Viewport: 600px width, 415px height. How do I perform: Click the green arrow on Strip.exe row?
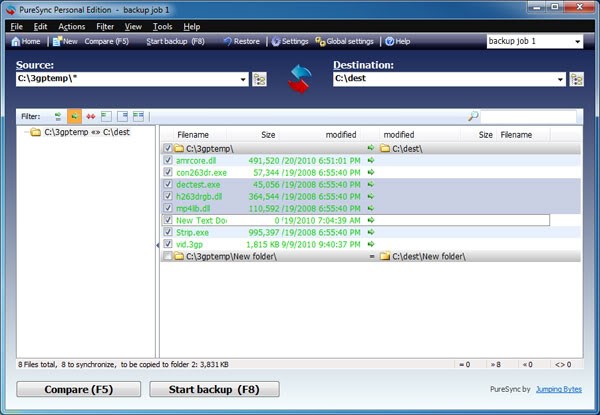click(x=370, y=232)
